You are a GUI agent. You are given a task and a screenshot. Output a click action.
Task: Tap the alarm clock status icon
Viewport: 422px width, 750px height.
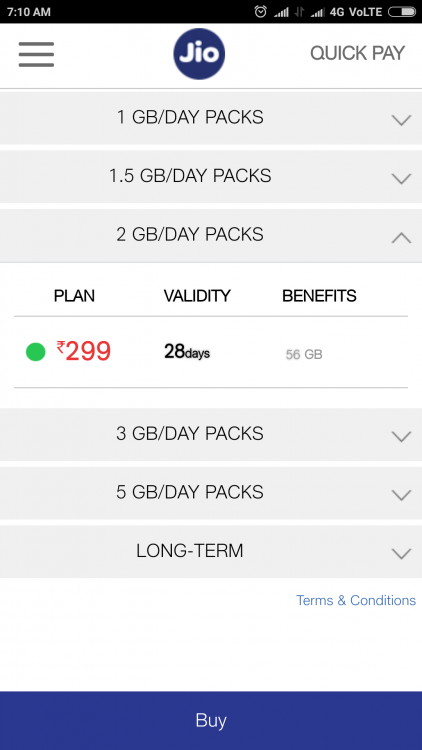pyautogui.click(x=260, y=12)
